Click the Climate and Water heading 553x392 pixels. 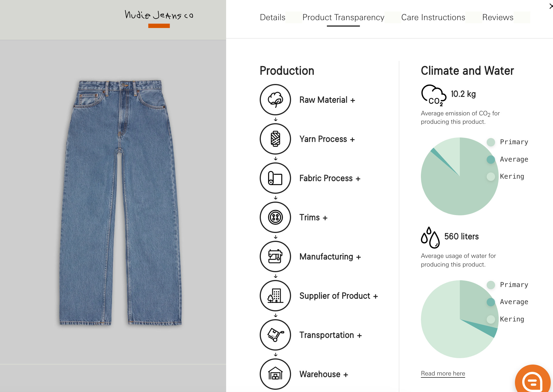(467, 71)
